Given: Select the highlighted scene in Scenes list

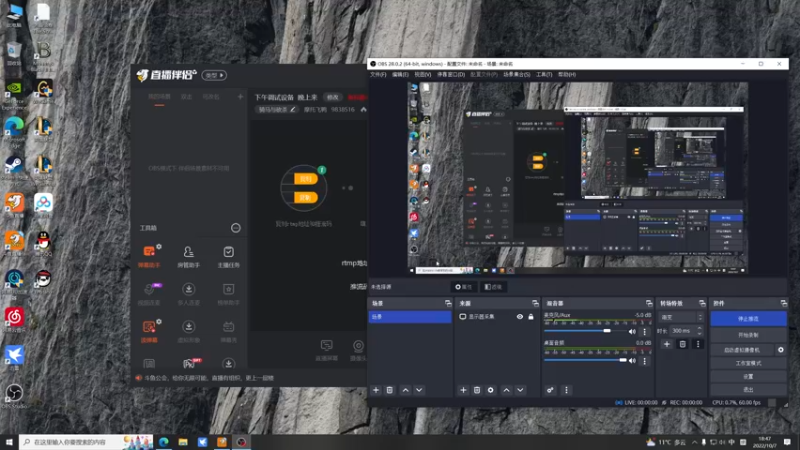Looking at the screenshot, I should click(410, 317).
